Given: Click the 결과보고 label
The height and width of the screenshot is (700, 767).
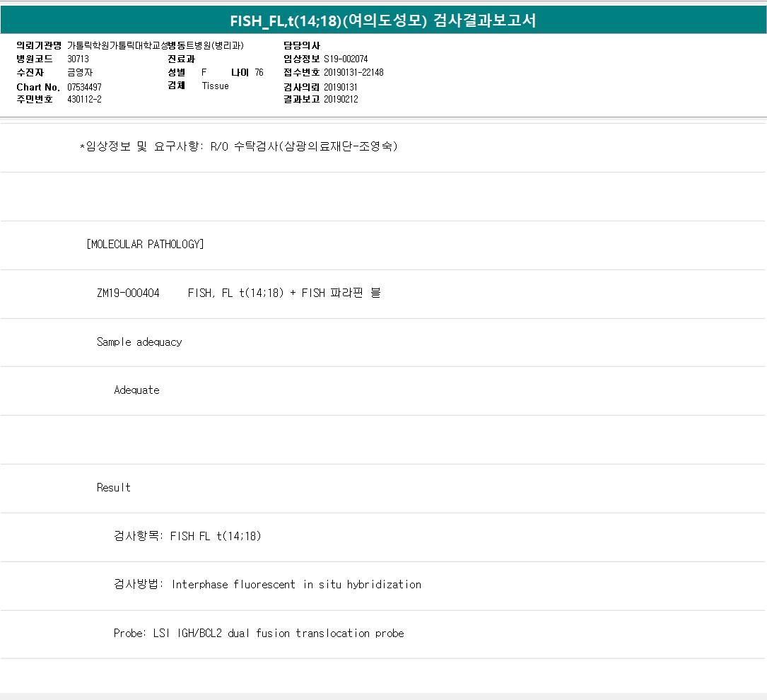Looking at the screenshot, I should pos(302,99).
